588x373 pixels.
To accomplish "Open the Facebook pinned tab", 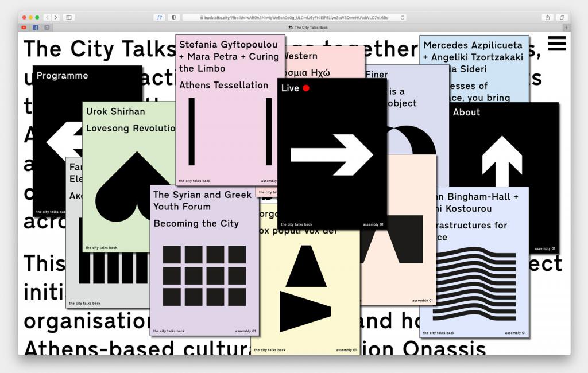I will click(35, 28).
